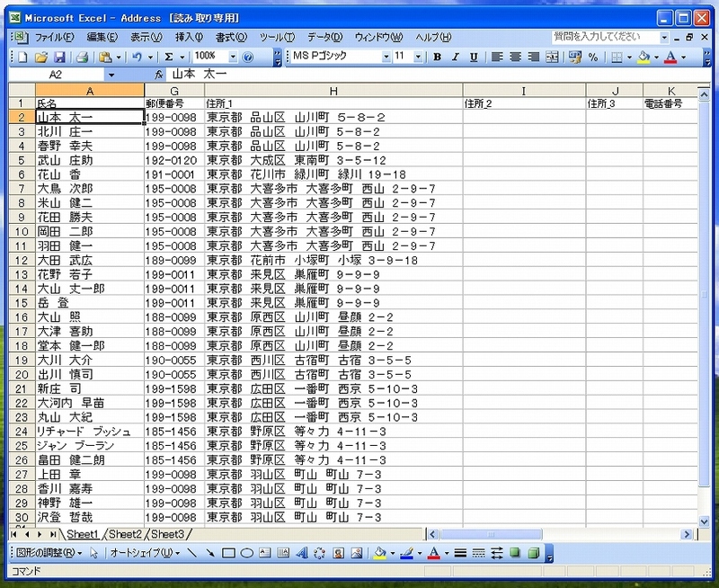Click the Undo arrow icon
This screenshot has height=588, width=719.
point(136,57)
